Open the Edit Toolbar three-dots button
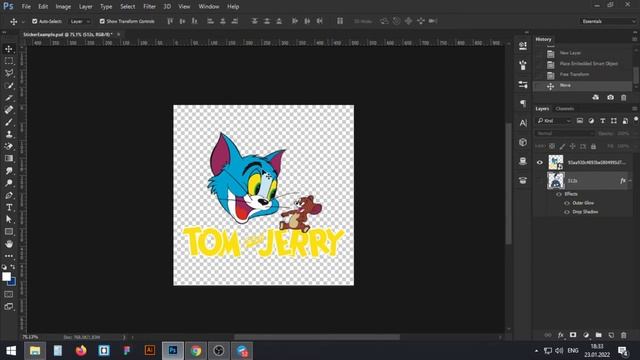Screen dimensions: 640x360 point(9,256)
